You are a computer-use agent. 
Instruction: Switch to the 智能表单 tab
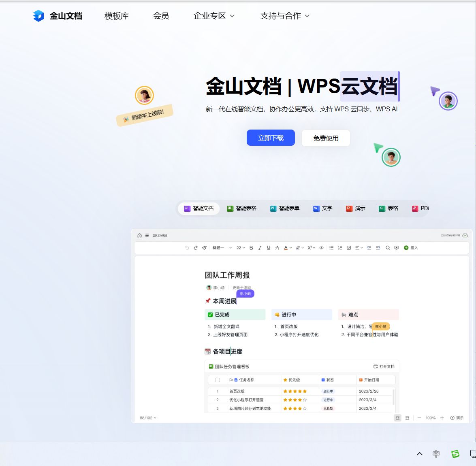pyautogui.click(x=285, y=209)
